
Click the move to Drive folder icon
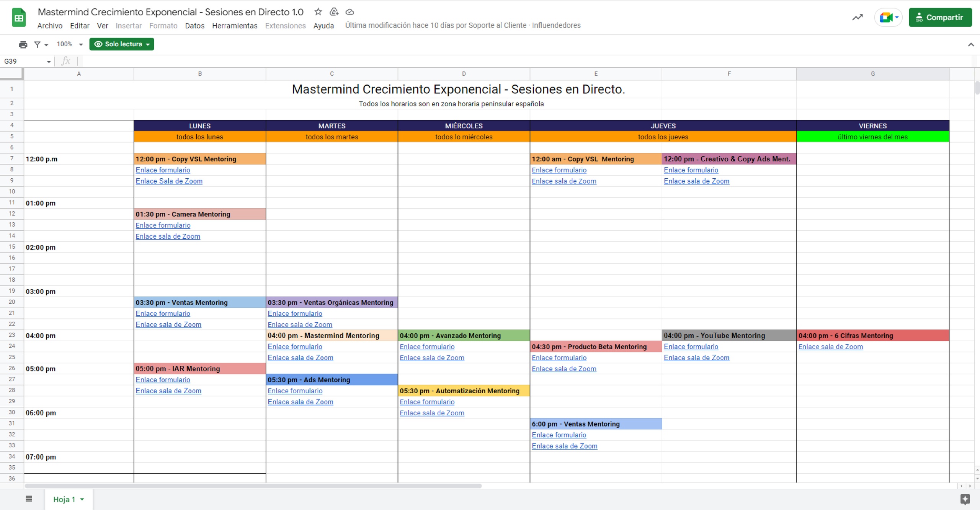click(334, 12)
